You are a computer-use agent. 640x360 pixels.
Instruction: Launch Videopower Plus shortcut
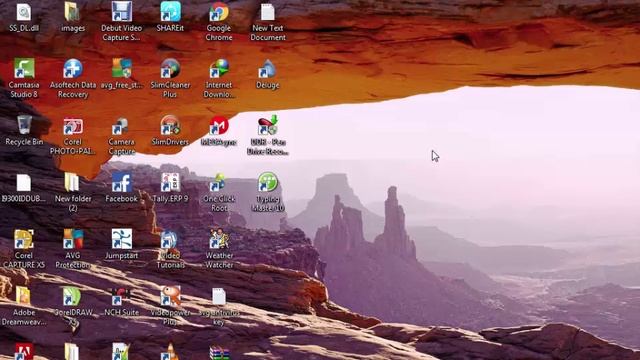click(x=170, y=296)
